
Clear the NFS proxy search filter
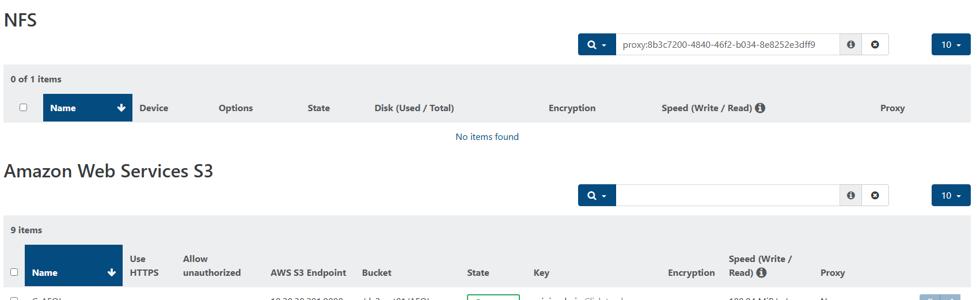875,45
